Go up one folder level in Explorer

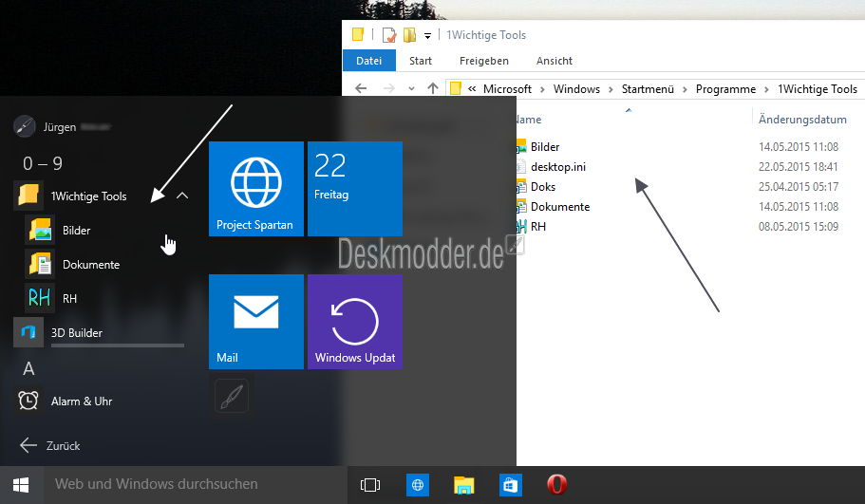click(433, 88)
